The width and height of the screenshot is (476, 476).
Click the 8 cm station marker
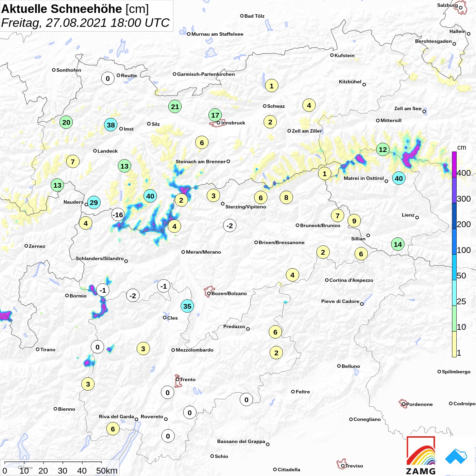(x=286, y=197)
